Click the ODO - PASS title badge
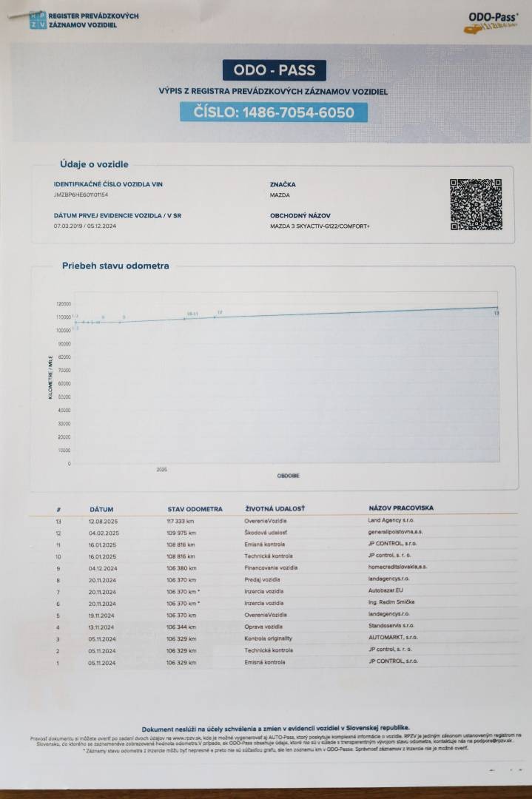Viewport: 532px width, 799px height. click(x=275, y=70)
